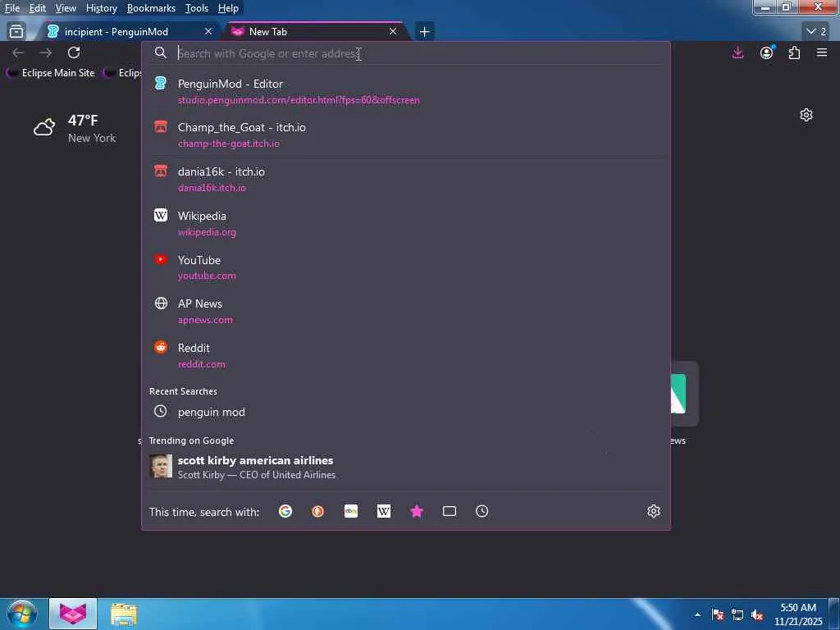Image resolution: width=840 pixels, height=630 pixels.
Task: Open the Tools menu
Action: (196, 8)
